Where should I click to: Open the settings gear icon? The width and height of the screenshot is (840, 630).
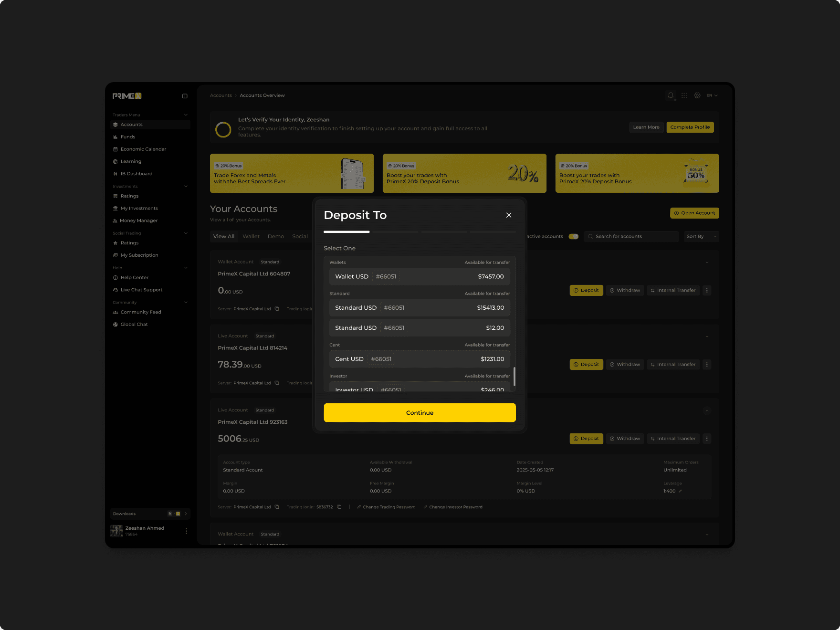(x=697, y=95)
